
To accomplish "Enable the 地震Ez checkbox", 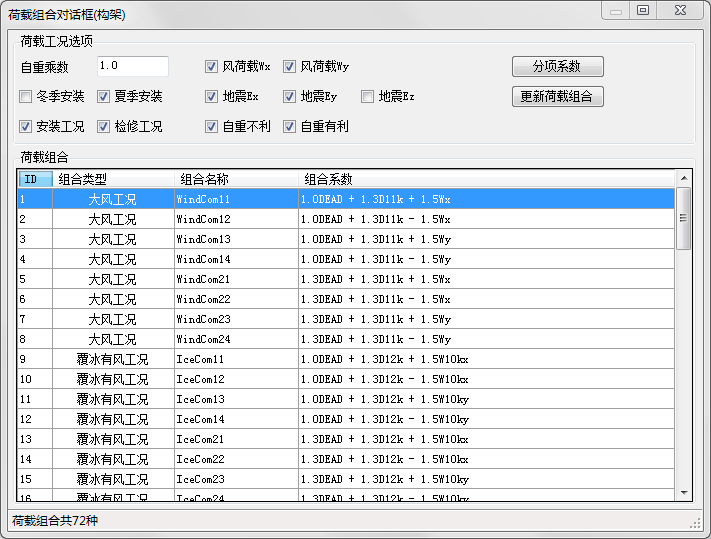I will click(x=368, y=97).
